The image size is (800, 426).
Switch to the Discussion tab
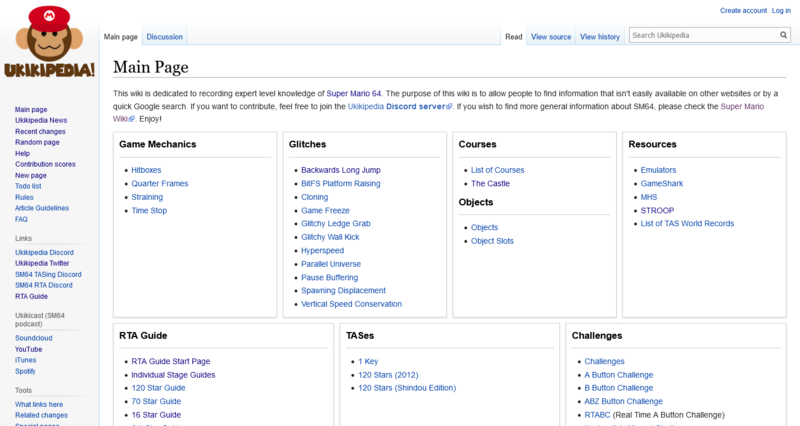164,37
